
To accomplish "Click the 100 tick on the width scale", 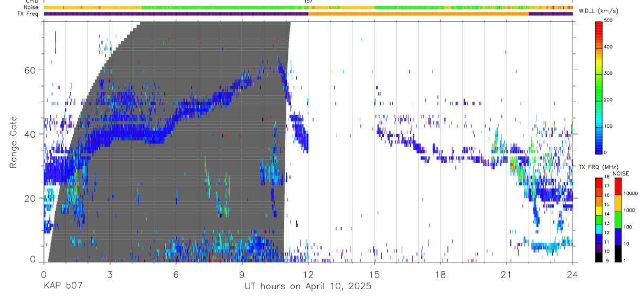I will (x=609, y=126).
